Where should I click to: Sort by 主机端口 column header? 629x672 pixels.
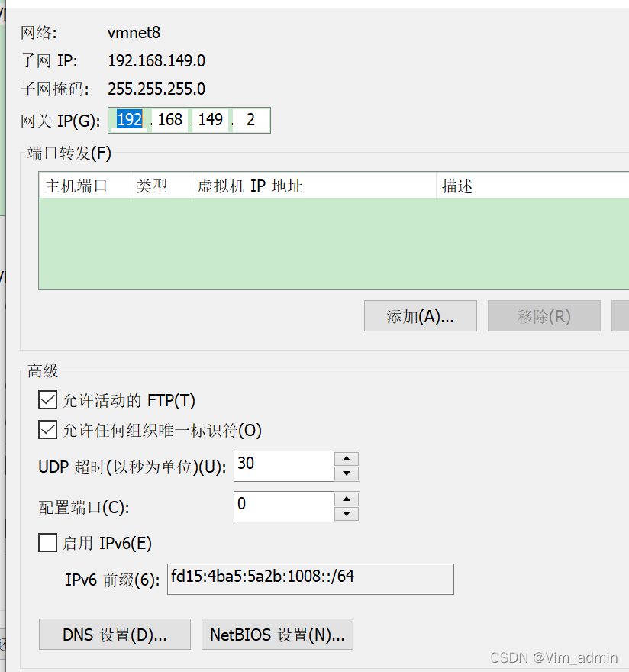[x=85, y=186]
